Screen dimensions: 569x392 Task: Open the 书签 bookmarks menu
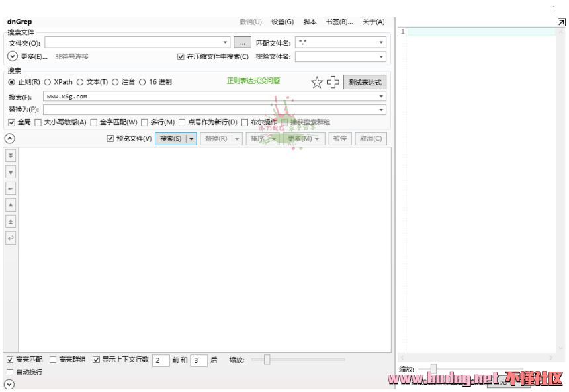(x=339, y=22)
